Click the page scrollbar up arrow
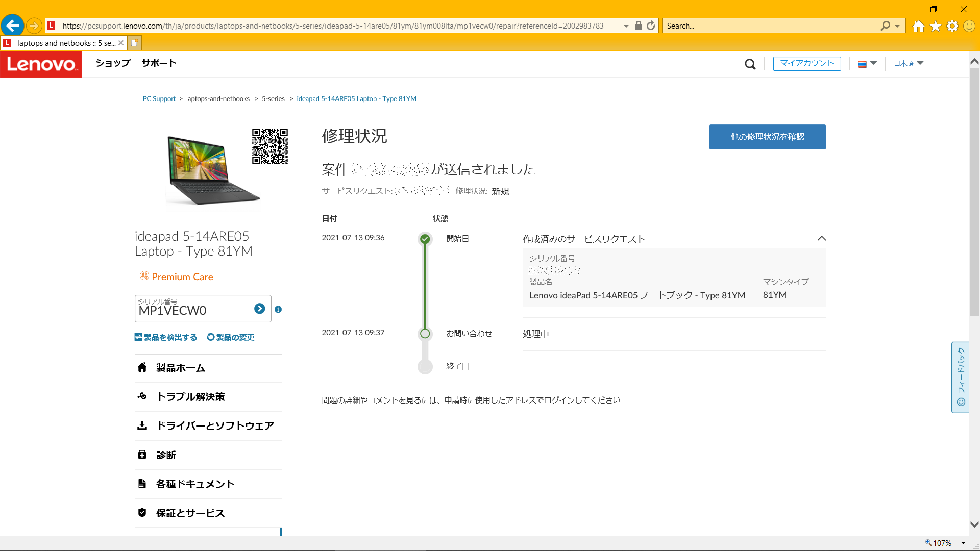The height and width of the screenshot is (551, 980). [974, 62]
